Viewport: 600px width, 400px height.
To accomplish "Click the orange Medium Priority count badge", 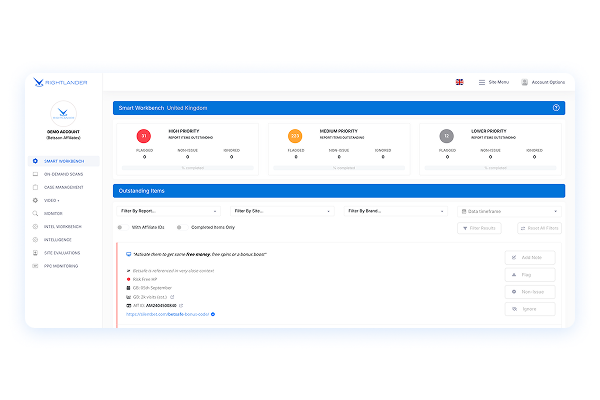I will coord(295,135).
